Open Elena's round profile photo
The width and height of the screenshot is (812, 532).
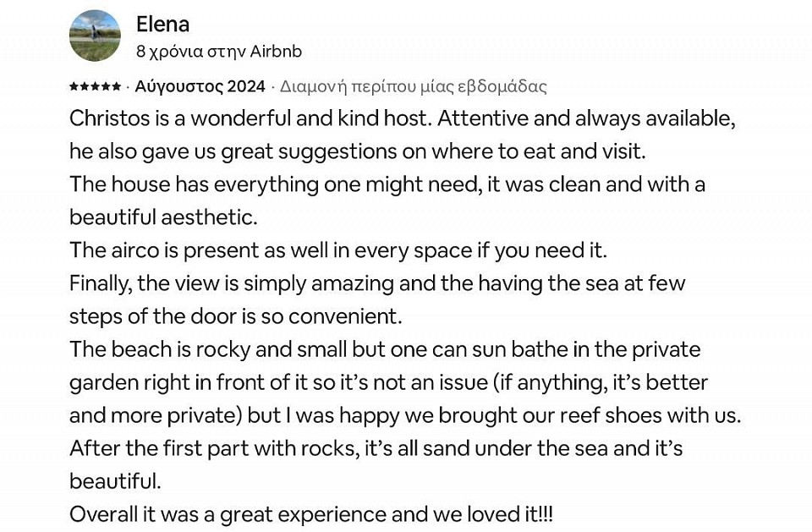[95, 36]
